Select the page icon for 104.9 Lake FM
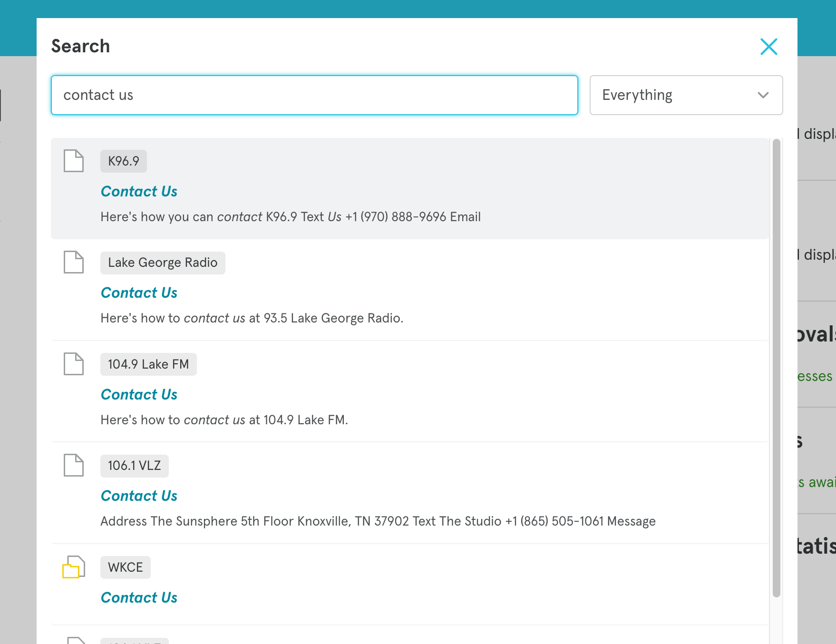Viewport: 836px width, 644px height. point(74,364)
